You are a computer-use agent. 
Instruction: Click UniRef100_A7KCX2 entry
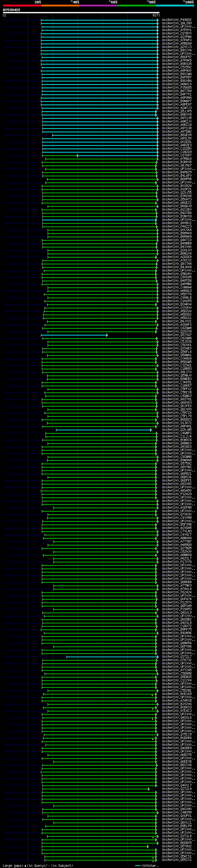click(177, 260)
